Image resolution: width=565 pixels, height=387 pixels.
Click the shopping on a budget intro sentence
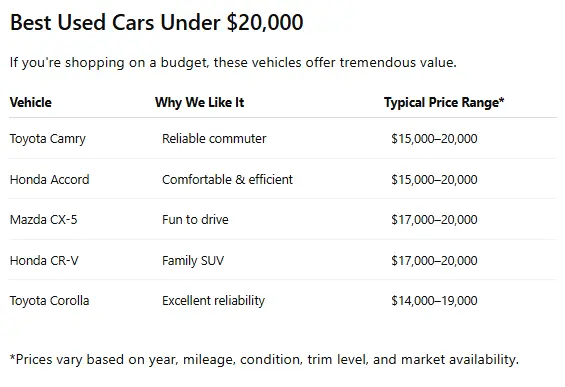click(x=233, y=63)
